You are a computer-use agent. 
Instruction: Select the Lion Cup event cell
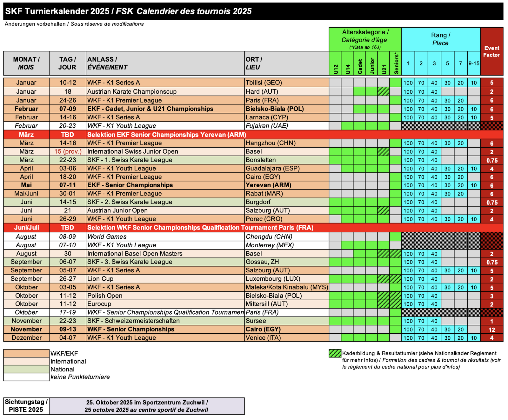165,279
